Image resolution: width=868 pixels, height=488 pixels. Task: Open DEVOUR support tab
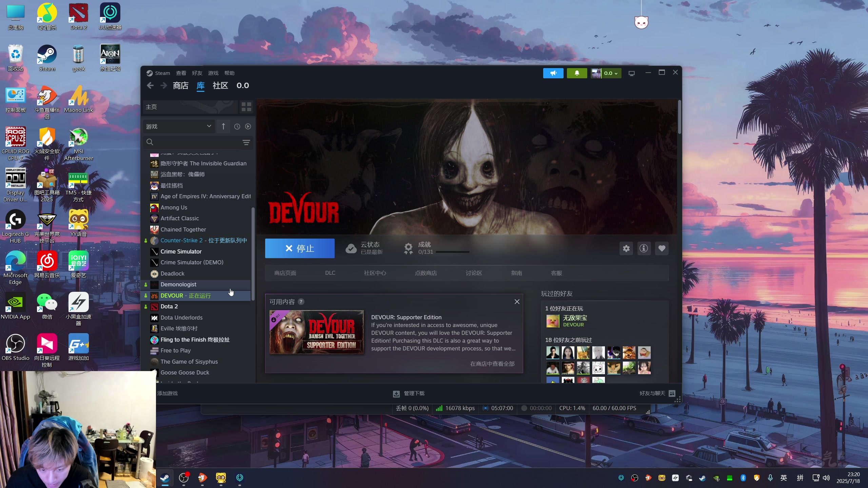[x=556, y=273]
